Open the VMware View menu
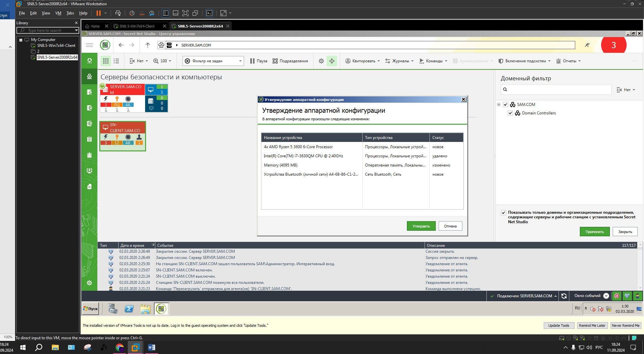This screenshot has height=354, width=644. click(46, 13)
